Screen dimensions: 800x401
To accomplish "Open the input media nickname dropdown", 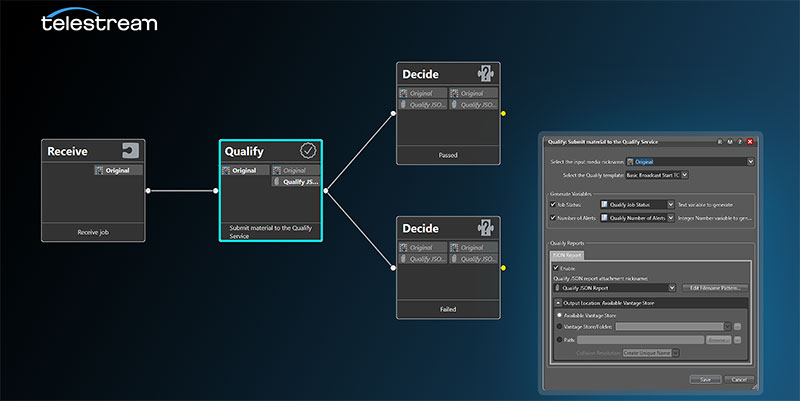I will click(x=750, y=161).
